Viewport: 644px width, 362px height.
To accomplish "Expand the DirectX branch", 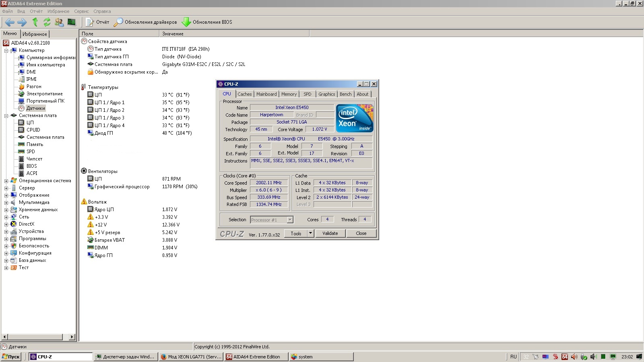I will click(x=6, y=224).
